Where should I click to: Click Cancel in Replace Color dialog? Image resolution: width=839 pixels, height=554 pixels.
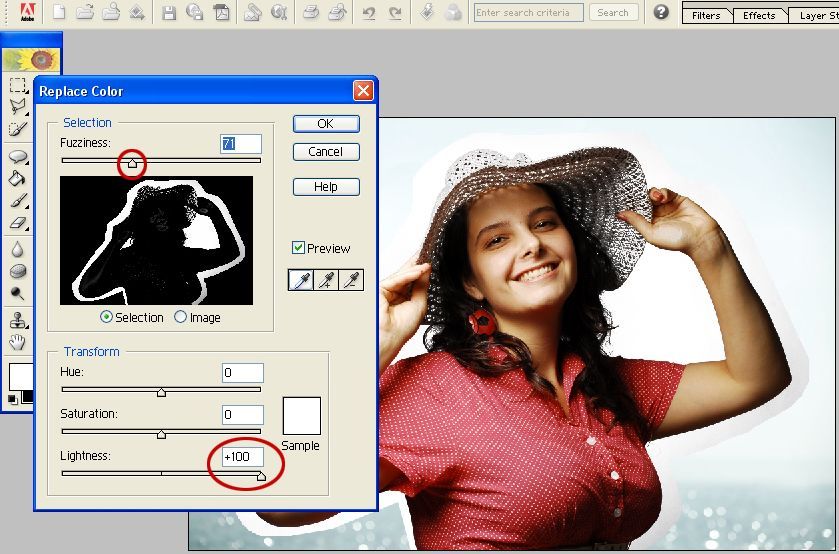pyautogui.click(x=326, y=152)
